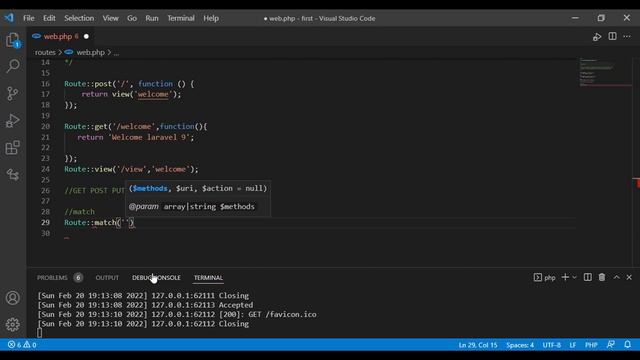Split the editor right
640x360 pixels.
tap(612, 36)
